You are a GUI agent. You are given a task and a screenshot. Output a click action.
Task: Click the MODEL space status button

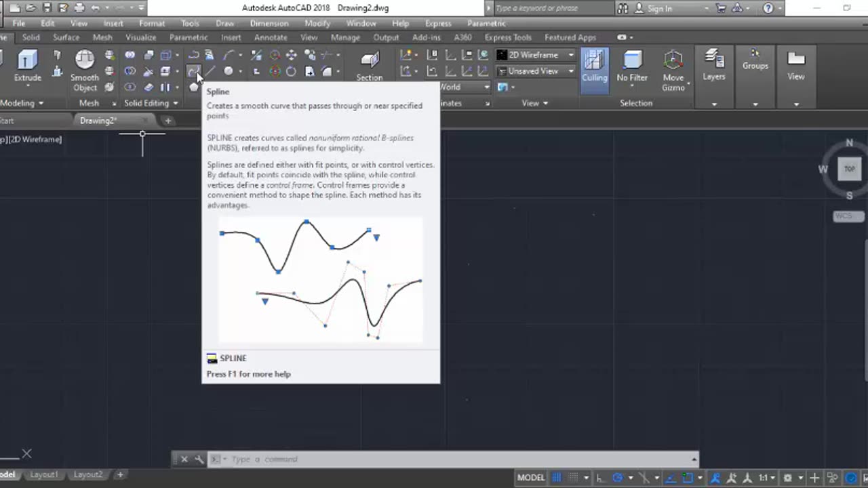pos(531,478)
